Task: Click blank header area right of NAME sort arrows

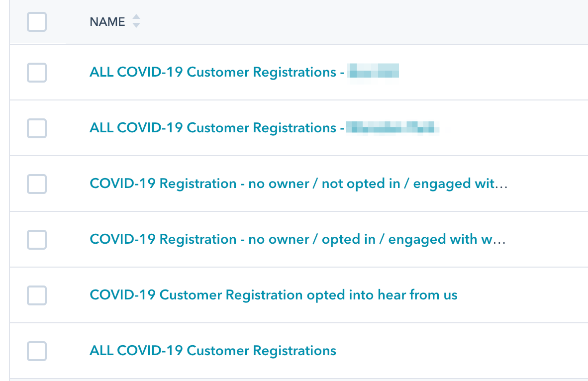Action: coord(348,22)
